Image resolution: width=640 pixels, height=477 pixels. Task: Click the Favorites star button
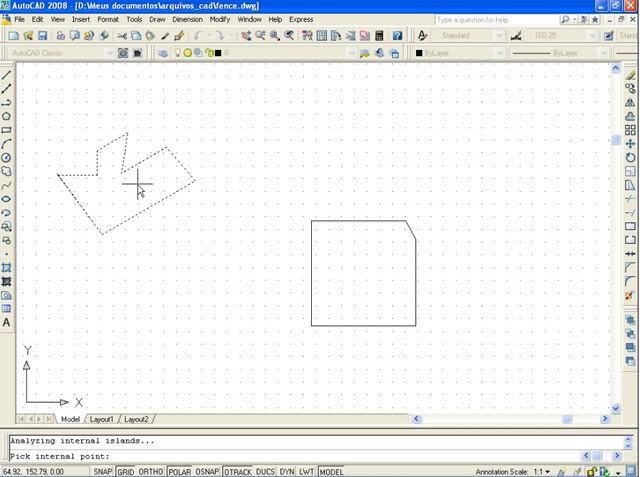(596, 20)
